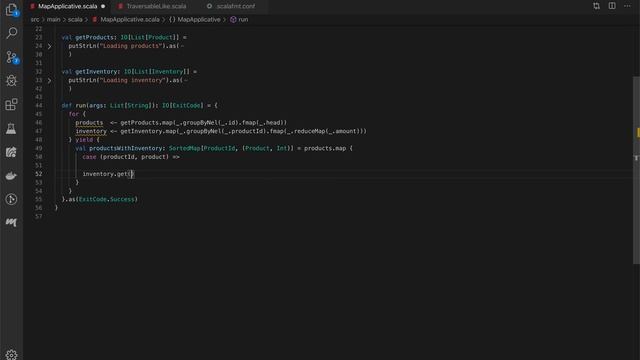Switch to the TraversableLike.scala tab

point(156,7)
